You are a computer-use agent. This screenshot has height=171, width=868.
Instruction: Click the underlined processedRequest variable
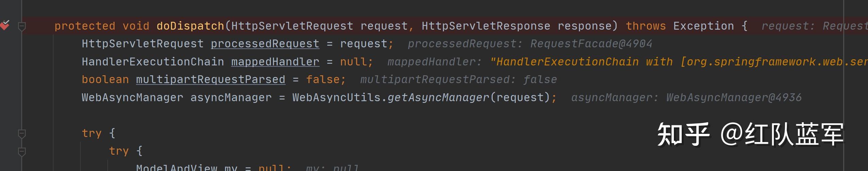click(265, 44)
